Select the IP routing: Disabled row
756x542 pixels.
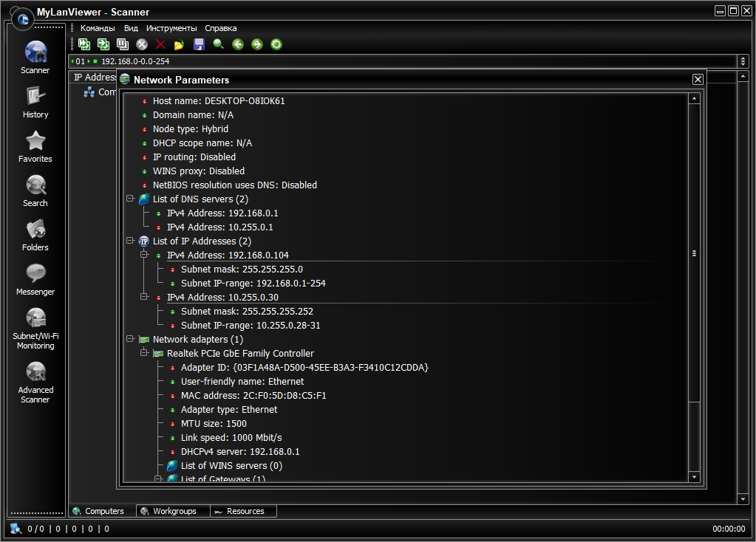(x=194, y=157)
